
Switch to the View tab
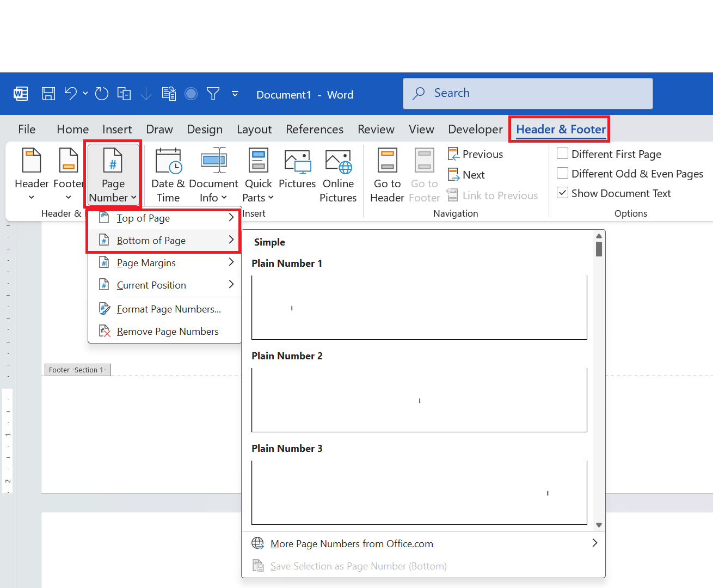pos(421,129)
